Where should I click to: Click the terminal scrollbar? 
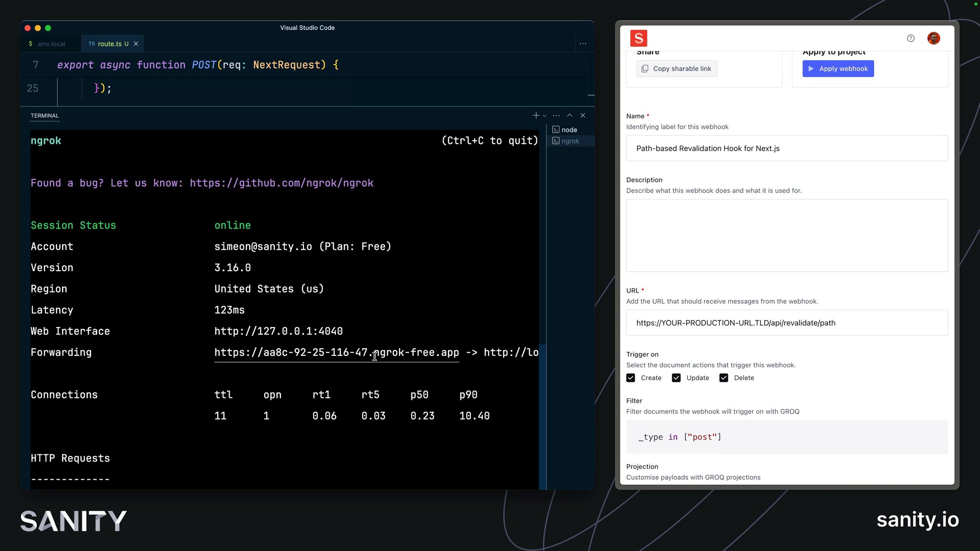pyautogui.click(x=542, y=416)
